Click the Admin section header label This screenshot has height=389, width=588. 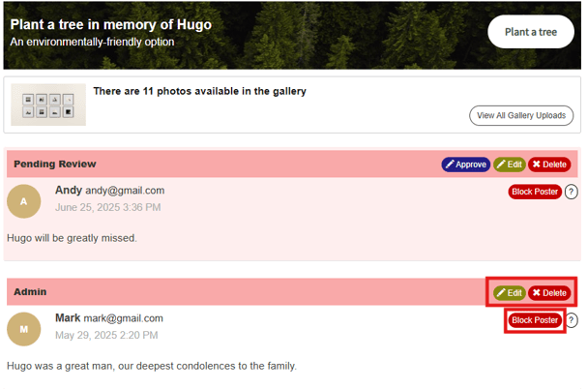30,291
